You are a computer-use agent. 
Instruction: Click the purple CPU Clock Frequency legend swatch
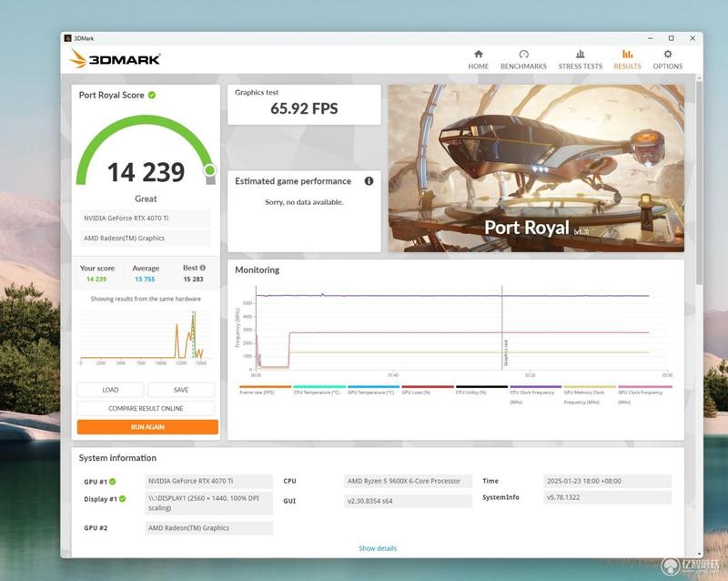click(x=536, y=387)
